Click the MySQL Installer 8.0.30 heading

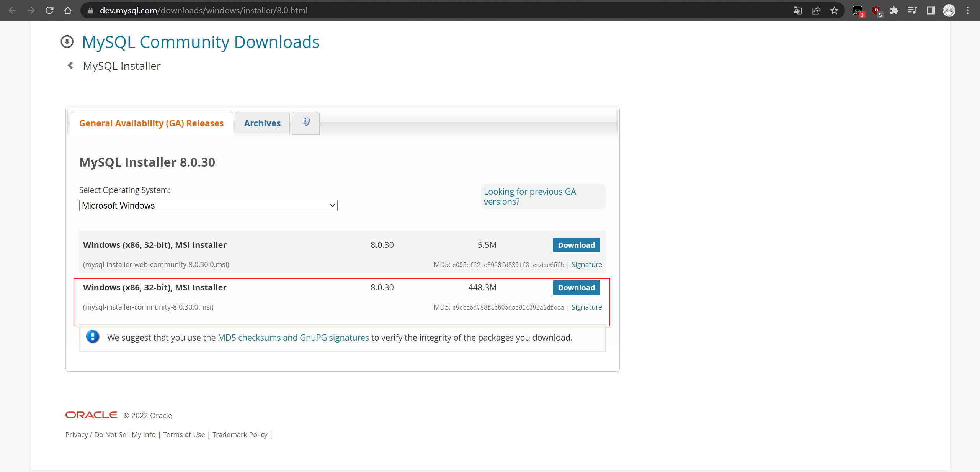click(147, 162)
